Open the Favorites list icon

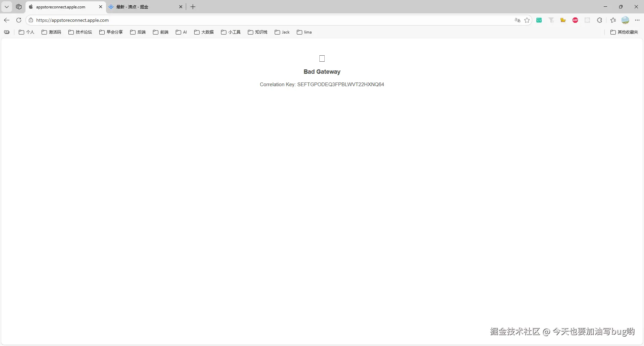[613, 20]
